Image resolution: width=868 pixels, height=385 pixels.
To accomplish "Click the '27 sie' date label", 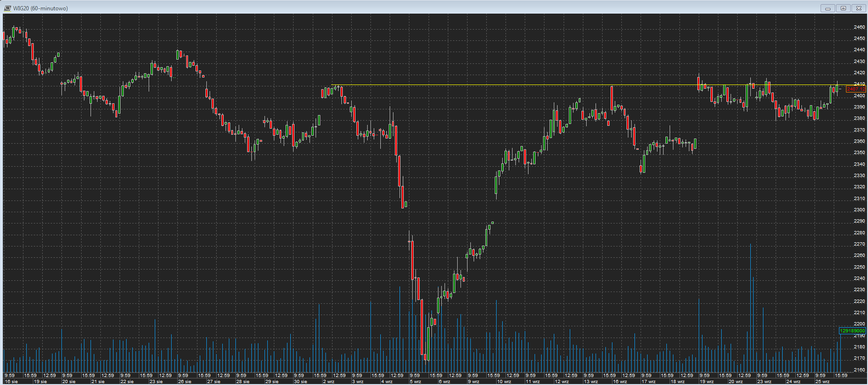I will click(214, 382).
